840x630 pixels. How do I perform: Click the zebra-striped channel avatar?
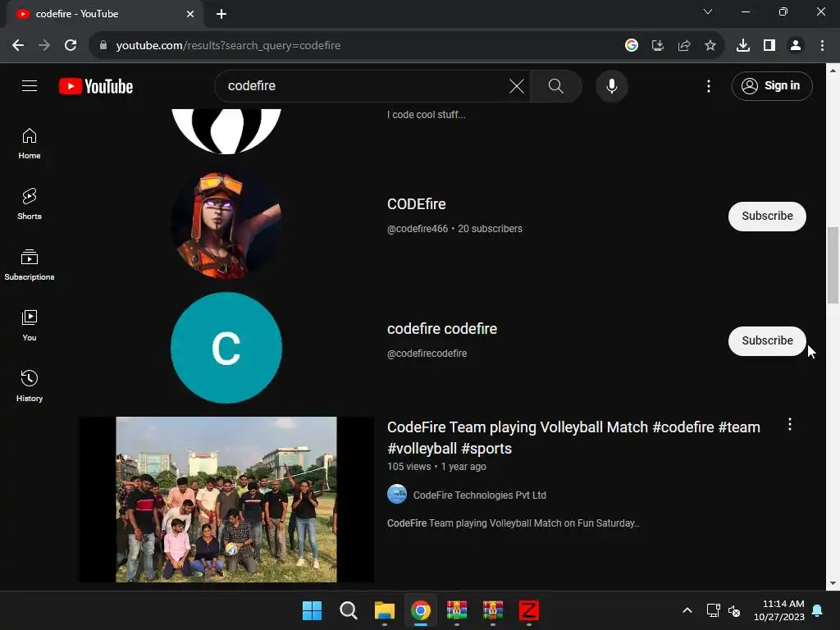click(x=226, y=131)
